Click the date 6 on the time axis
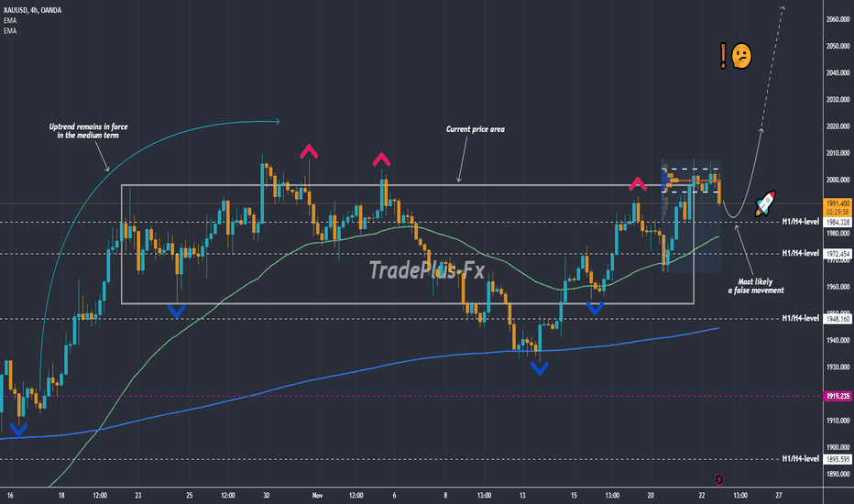Image resolution: width=854 pixels, height=504 pixels. pos(394,495)
